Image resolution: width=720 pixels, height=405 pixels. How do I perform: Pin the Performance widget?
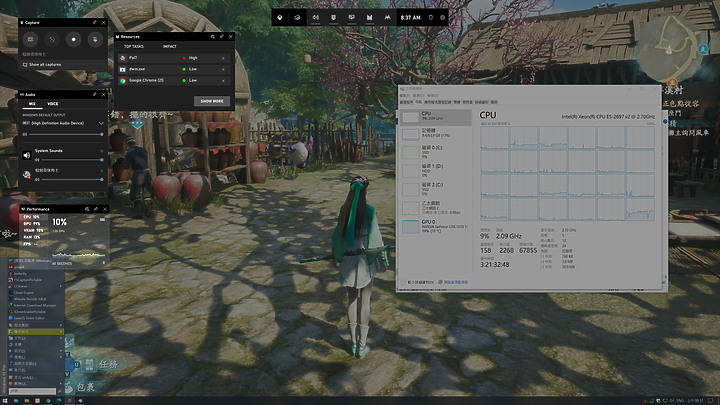pyautogui.click(x=96, y=209)
